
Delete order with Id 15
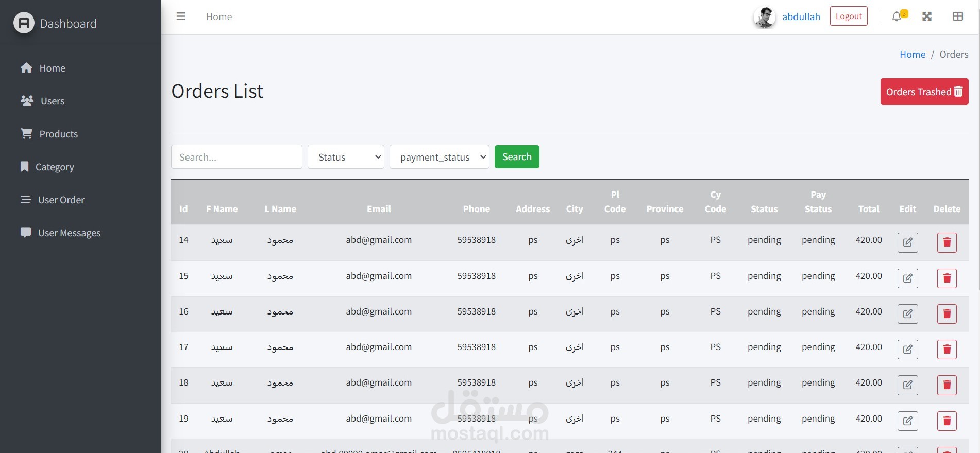tap(947, 278)
